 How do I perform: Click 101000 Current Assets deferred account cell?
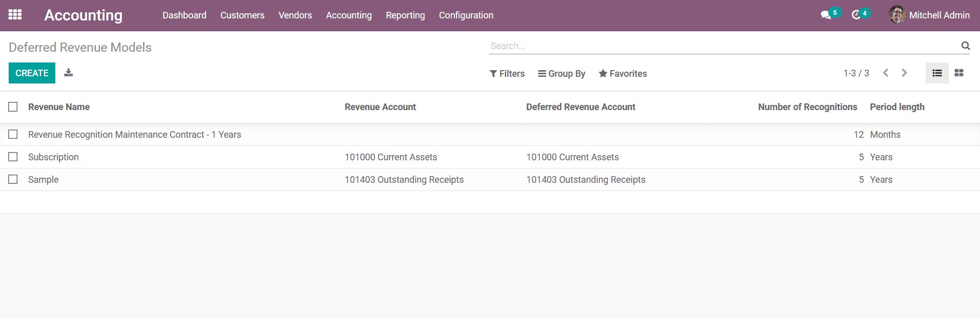tap(572, 157)
